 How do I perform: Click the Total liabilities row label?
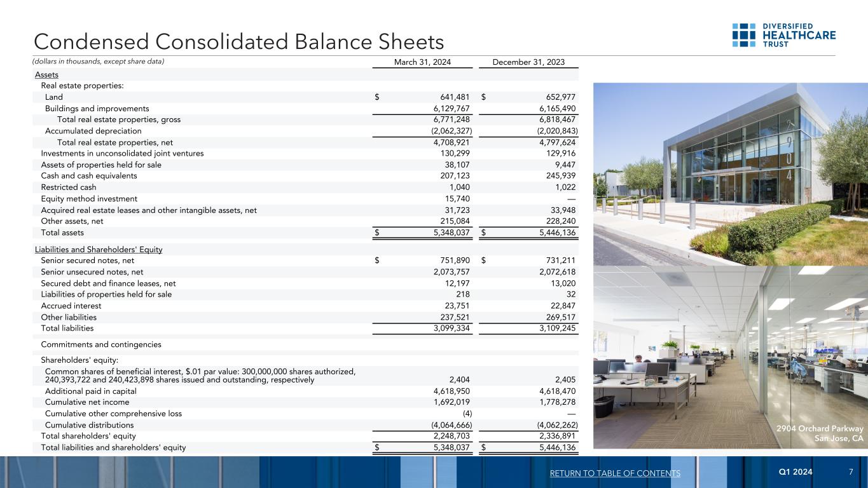click(67, 329)
